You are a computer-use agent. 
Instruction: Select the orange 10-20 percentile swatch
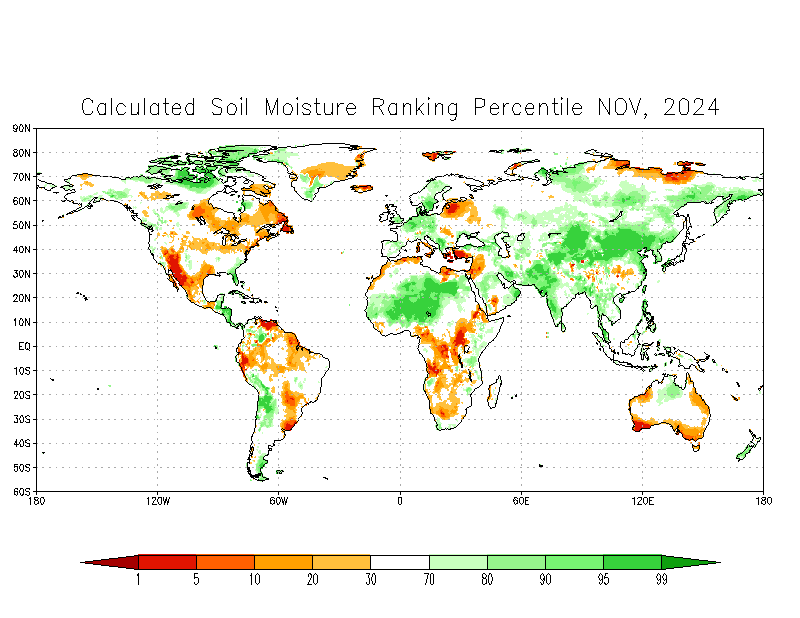coord(284,562)
